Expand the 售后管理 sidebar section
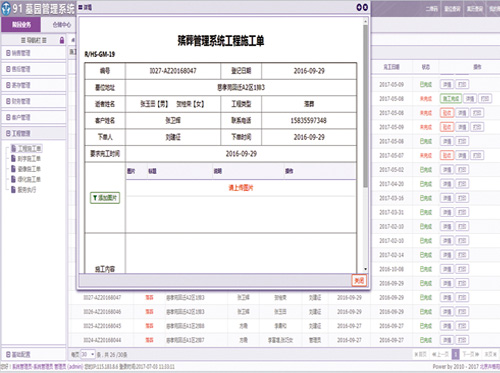500x373 pixels. click(x=33, y=69)
